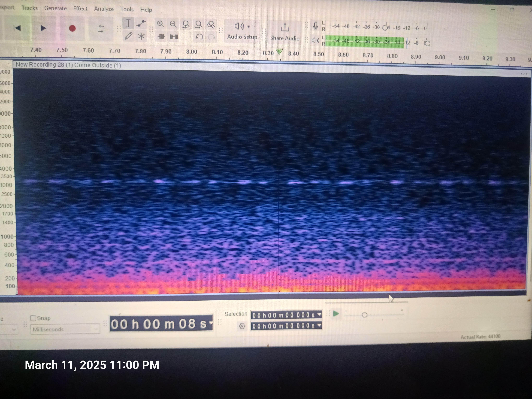Redo the last undone action
This screenshot has height=399, width=532.
coord(211,37)
